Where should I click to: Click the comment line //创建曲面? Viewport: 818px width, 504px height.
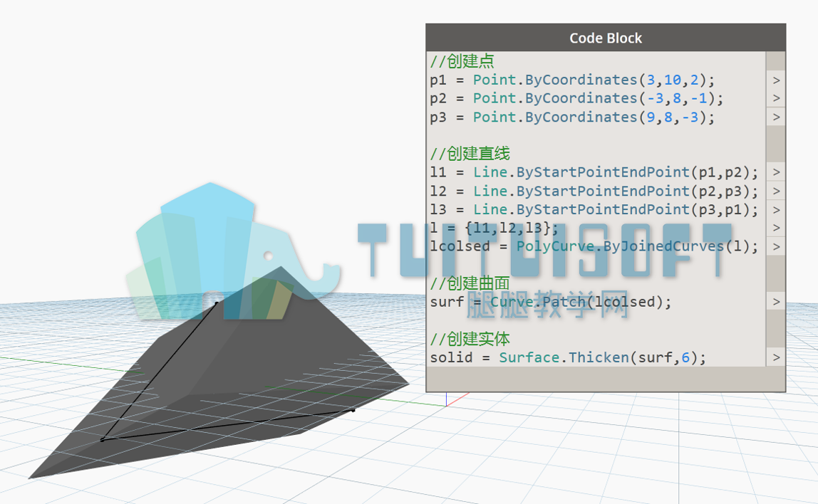pyautogui.click(x=470, y=283)
